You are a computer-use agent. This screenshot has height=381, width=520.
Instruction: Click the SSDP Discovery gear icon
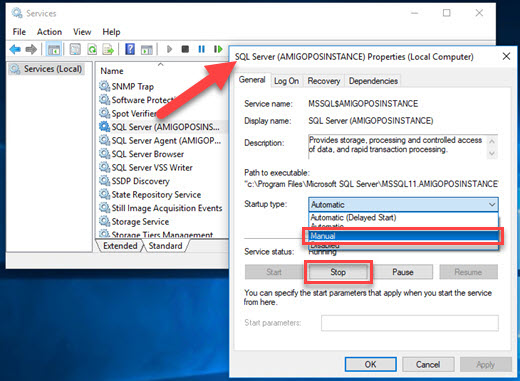104,180
